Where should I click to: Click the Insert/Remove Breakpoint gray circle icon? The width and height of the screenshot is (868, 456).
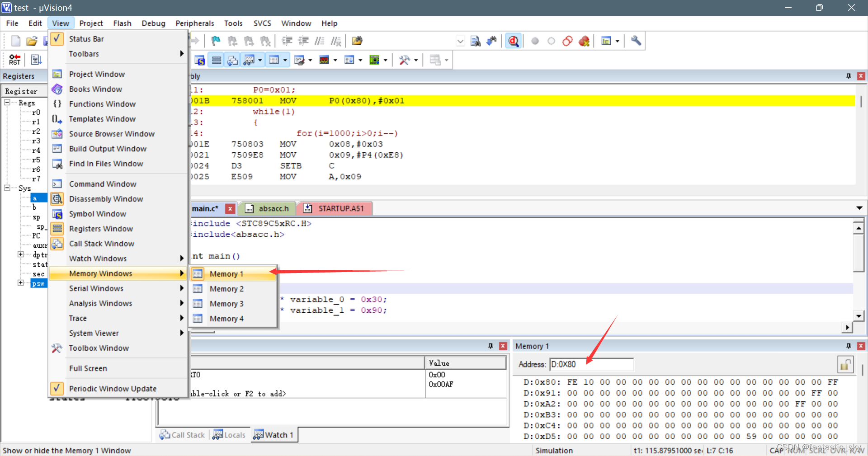[x=535, y=41]
